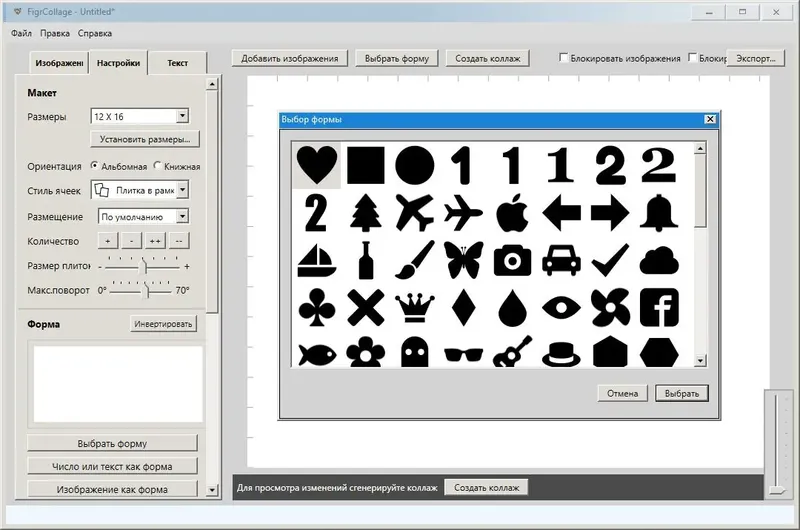
Task: Choose the sailboat shape
Action: point(317,260)
